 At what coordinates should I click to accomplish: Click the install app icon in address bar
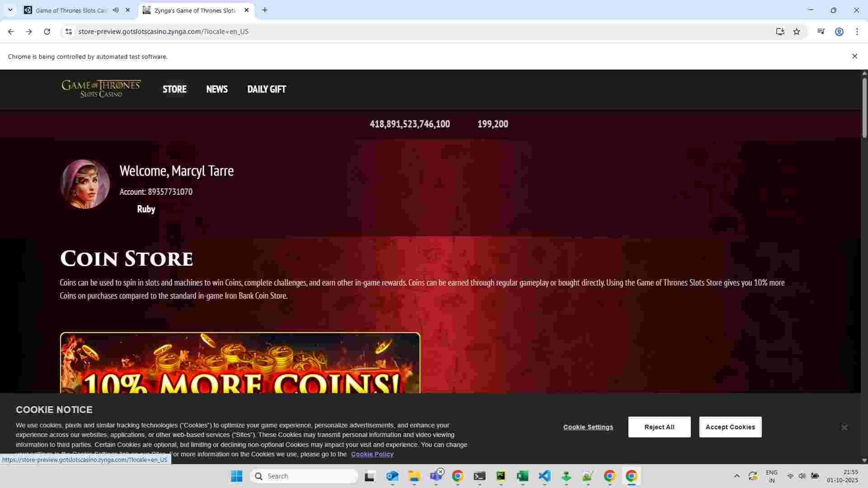780,32
